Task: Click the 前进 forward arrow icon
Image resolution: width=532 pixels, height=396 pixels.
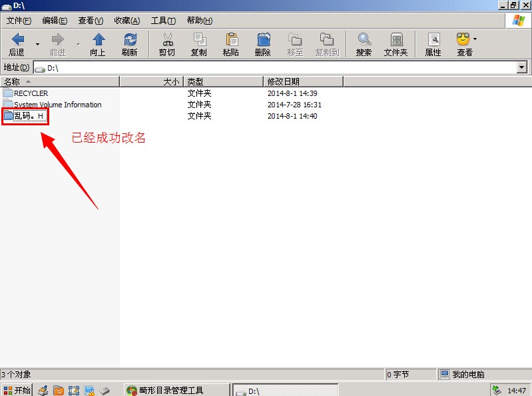Action: click(x=58, y=39)
